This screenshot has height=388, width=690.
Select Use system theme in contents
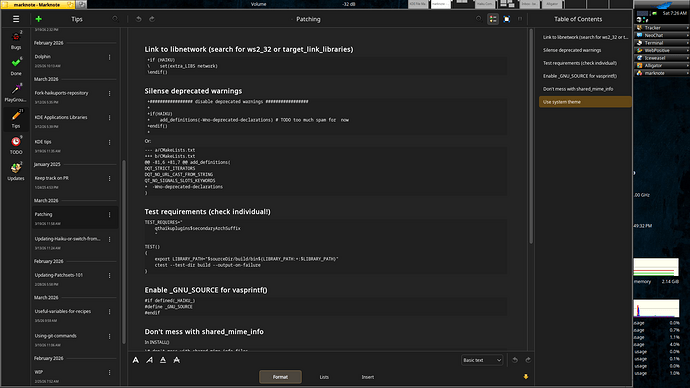(x=585, y=102)
